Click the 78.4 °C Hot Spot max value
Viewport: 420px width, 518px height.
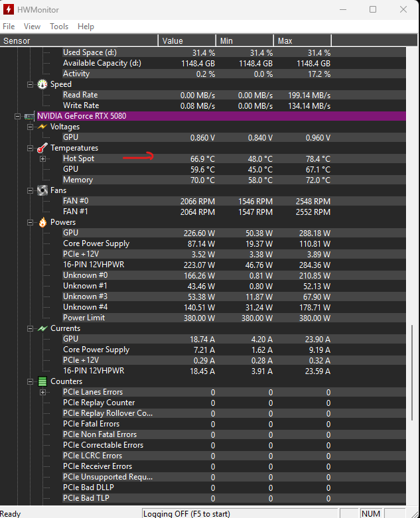[318, 159]
